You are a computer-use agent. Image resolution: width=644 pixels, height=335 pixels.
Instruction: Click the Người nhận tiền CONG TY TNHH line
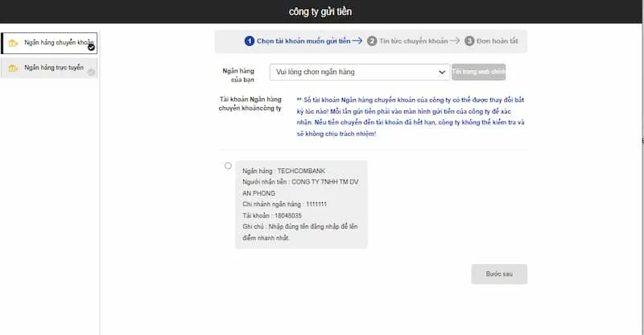300,188
